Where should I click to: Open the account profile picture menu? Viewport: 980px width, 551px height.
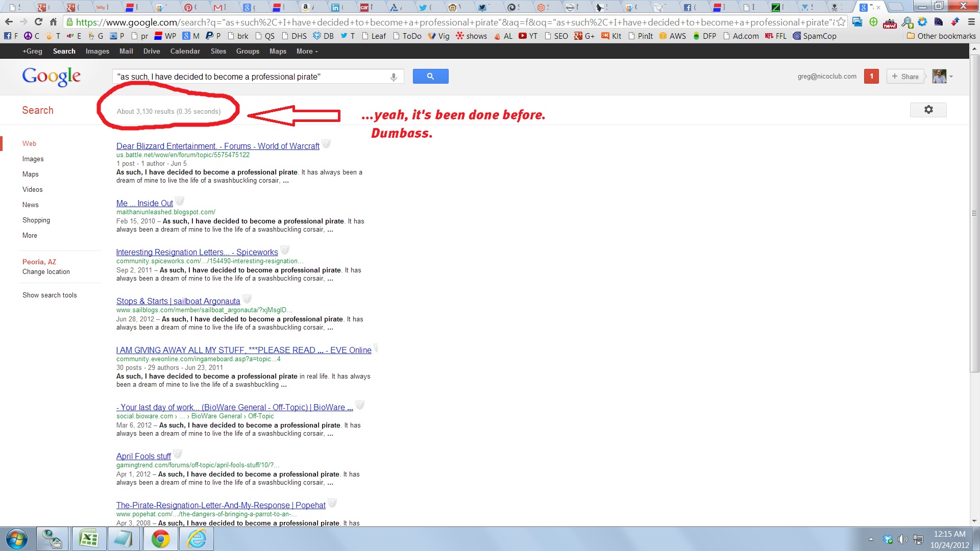pyautogui.click(x=942, y=77)
